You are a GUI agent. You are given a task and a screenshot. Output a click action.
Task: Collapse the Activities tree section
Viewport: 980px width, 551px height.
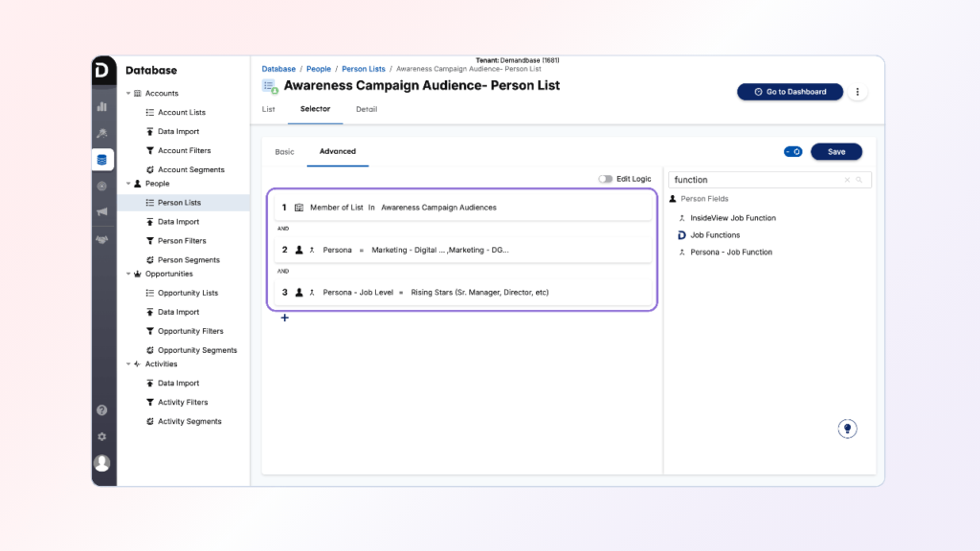point(128,364)
